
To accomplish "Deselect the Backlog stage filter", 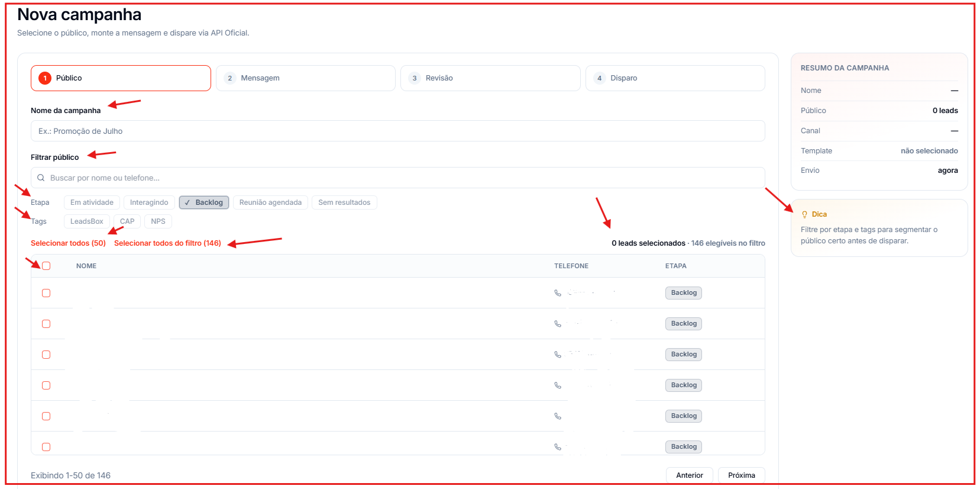I will [x=204, y=202].
